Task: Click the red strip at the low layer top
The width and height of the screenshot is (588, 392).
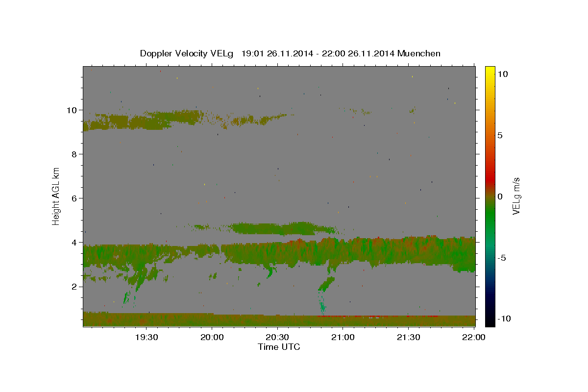Action: point(377,317)
